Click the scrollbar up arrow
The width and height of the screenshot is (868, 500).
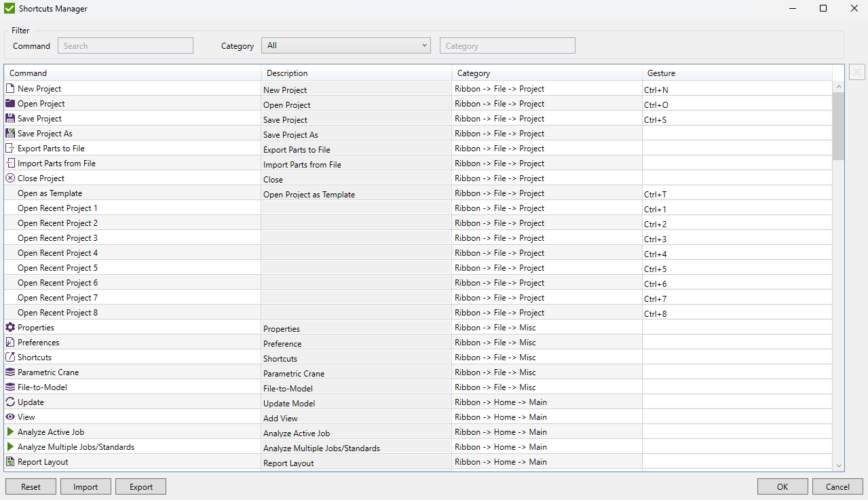tap(839, 87)
